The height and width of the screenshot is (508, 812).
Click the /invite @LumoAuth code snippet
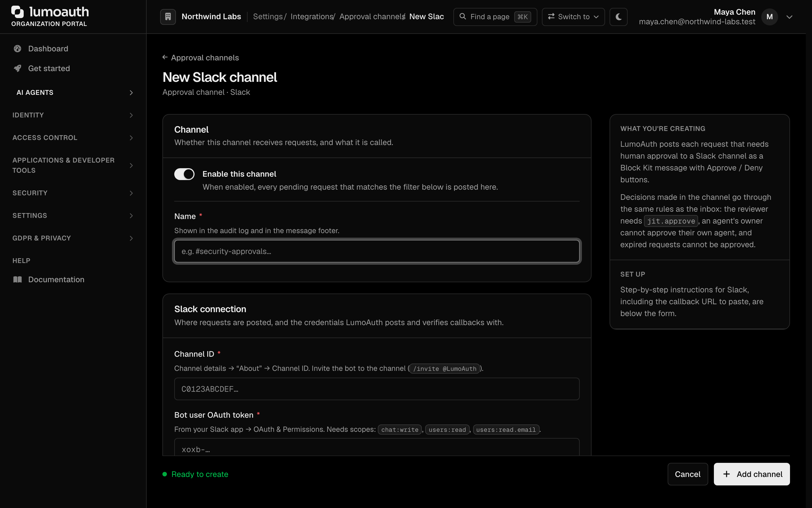point(445,369)
